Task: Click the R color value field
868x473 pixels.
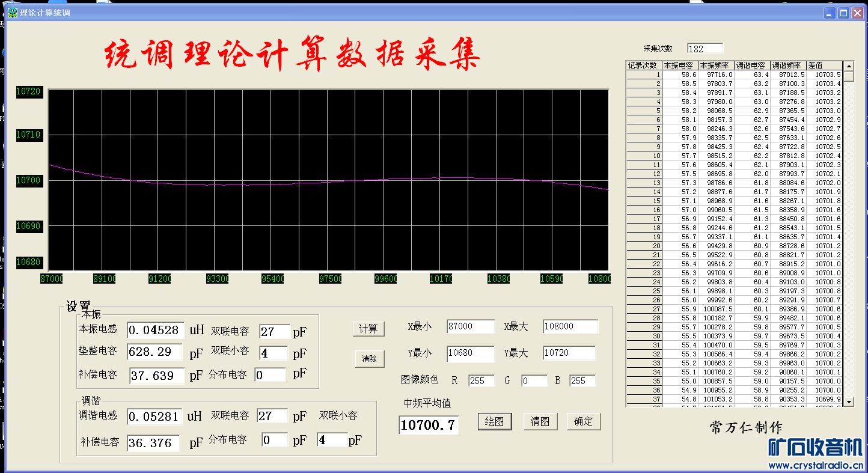Action: pos(481,380)
